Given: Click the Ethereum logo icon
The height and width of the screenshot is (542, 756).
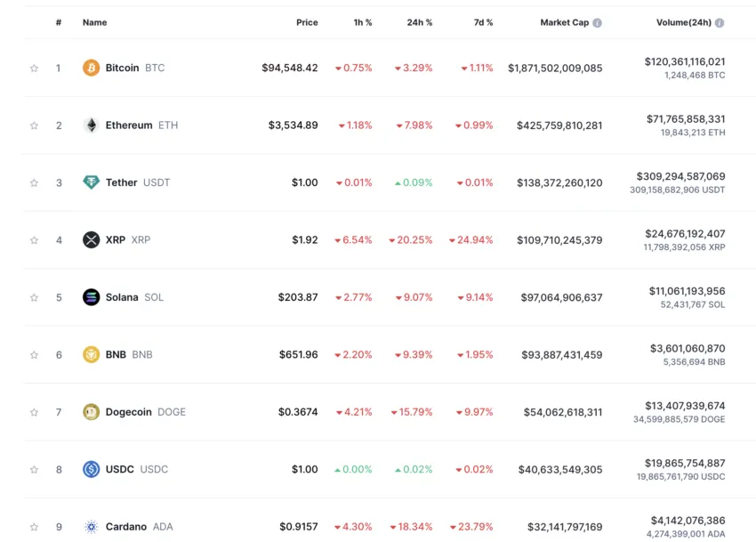Looking at the screenshot, I should pyautogui.click(x=91, y=125).
